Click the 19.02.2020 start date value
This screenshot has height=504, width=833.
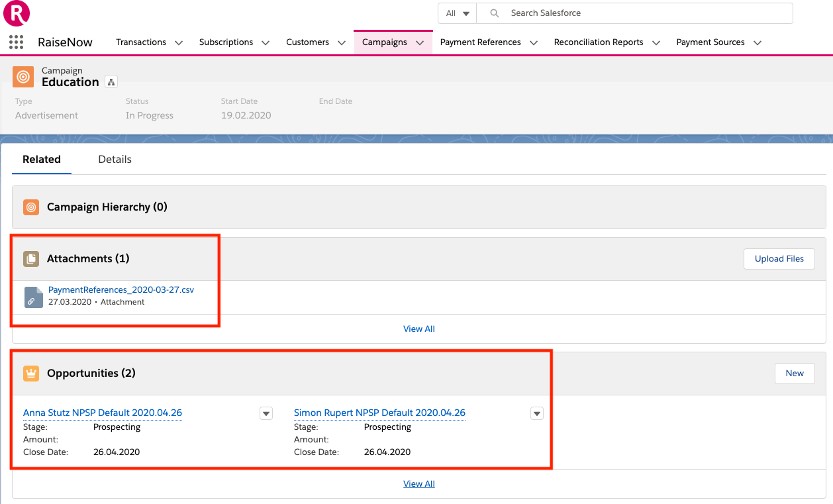click(x=246, y=115)
